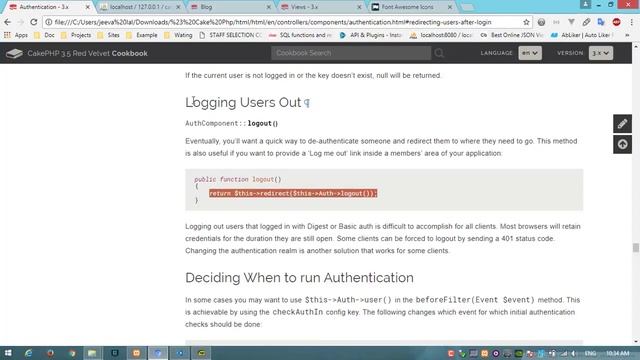Open the SQL functions bookmark
Screen dimensions: 640x360
[300, 36]
